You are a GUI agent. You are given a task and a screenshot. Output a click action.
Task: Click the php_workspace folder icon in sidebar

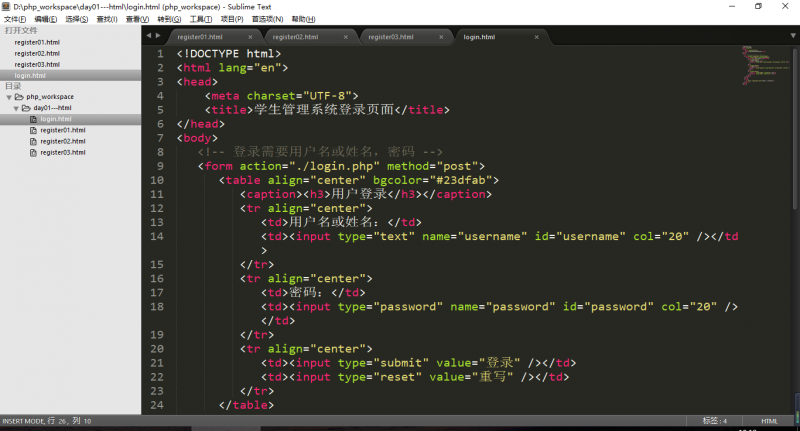pos(19,97)
